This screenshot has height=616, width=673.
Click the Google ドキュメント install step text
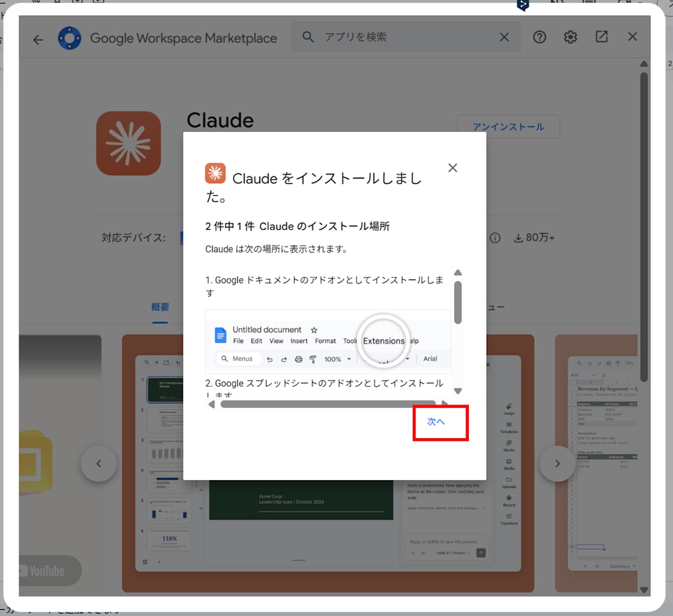(324, 286)
